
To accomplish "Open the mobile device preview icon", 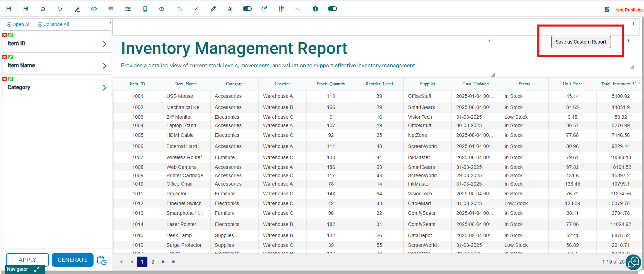I will pyautogui.click(x=145, y=9).
